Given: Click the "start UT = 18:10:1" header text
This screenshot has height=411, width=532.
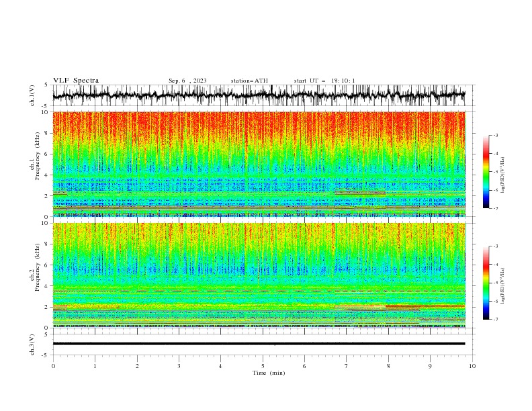Looking at the screenshot, I should pyautogui.click(x=324, y=81).
